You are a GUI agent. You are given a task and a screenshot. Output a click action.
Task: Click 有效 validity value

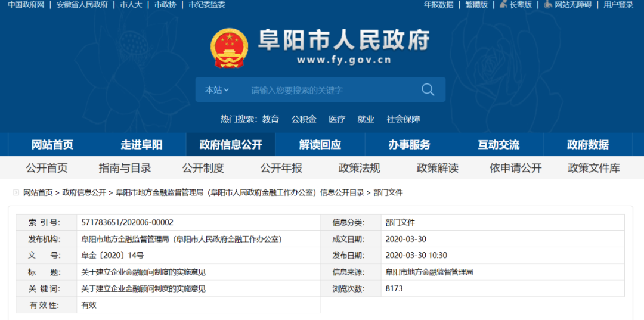[89, 305]
